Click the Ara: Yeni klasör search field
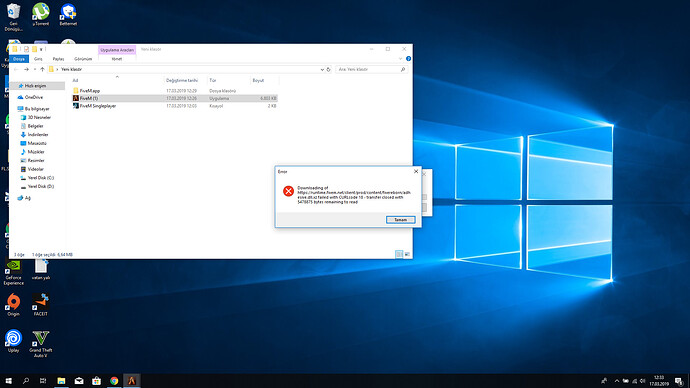This screenshot has width=690, height=388. (x=371, y=70)
